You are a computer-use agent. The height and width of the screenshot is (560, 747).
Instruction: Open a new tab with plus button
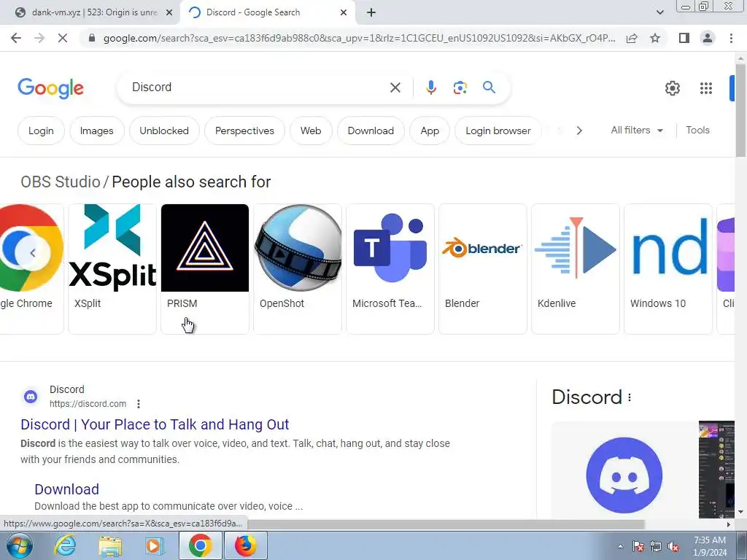point(371,12)
